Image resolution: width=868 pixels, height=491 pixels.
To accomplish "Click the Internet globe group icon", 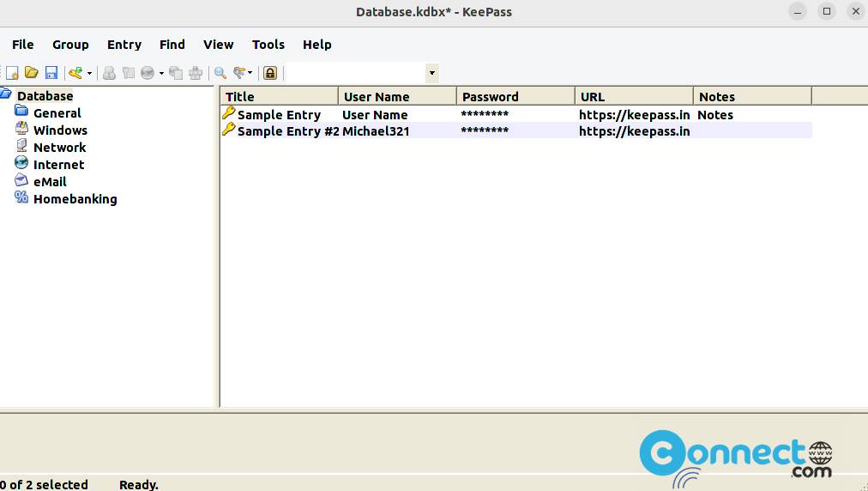I will (21, 162).
